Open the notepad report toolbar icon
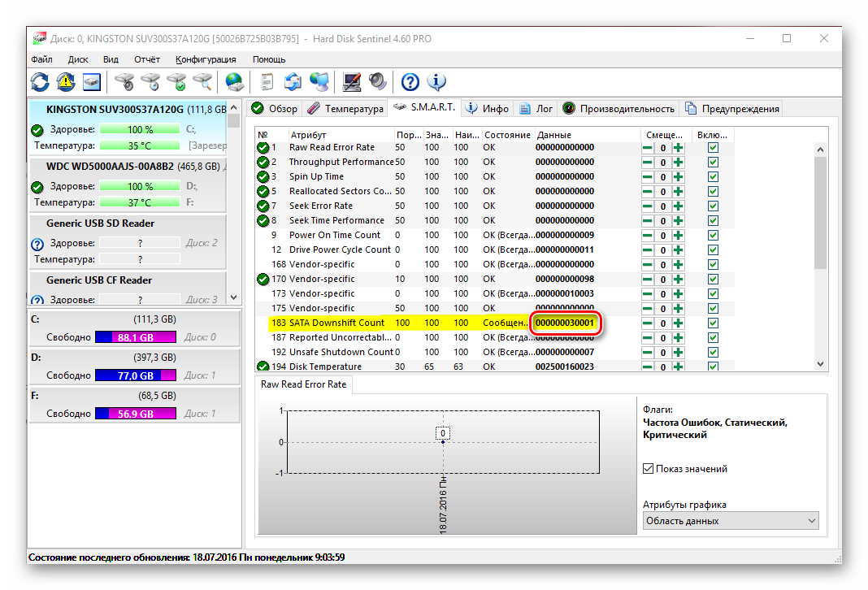The height and width of the screenshot is (590, 868). [x=267, y=82]
